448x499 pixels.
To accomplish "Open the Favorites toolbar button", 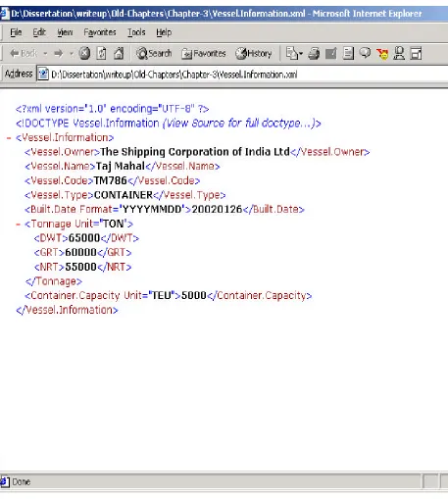I will point(204,53).
